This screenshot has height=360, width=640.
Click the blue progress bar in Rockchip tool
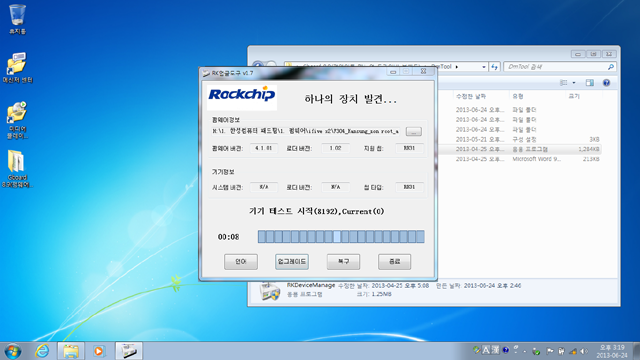pyautogui.click(x=341, y=237)
